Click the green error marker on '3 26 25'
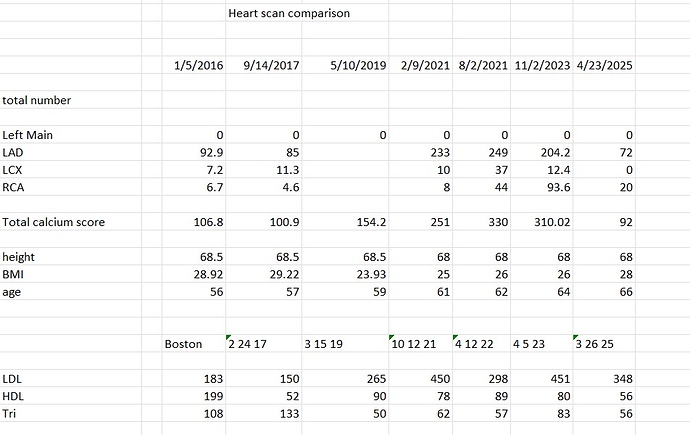This screenshot has height=435, width=690. point(575,337)
